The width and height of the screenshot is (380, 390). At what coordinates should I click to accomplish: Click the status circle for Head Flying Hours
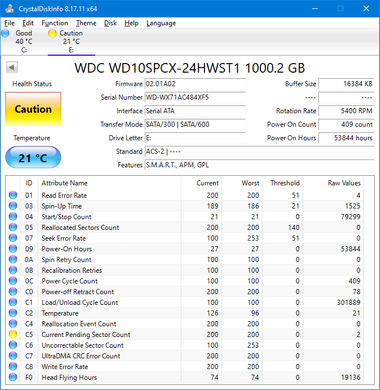click(x=13, y=377)
